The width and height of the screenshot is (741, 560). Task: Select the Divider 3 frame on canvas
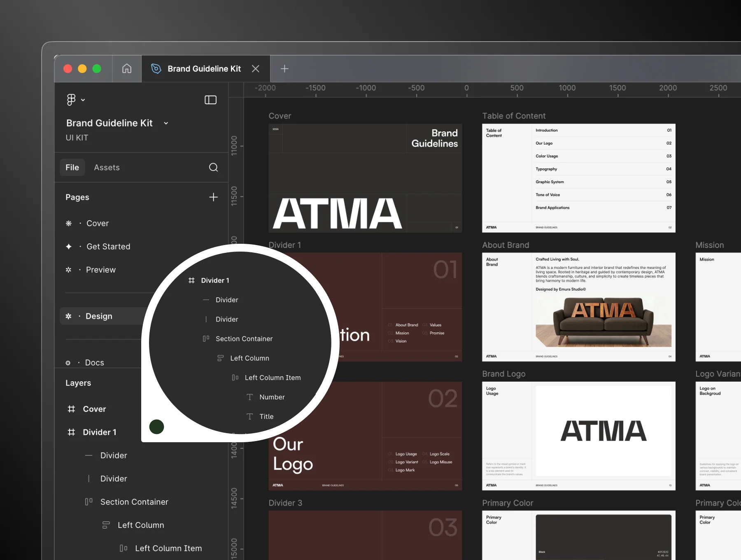(365, 535)
